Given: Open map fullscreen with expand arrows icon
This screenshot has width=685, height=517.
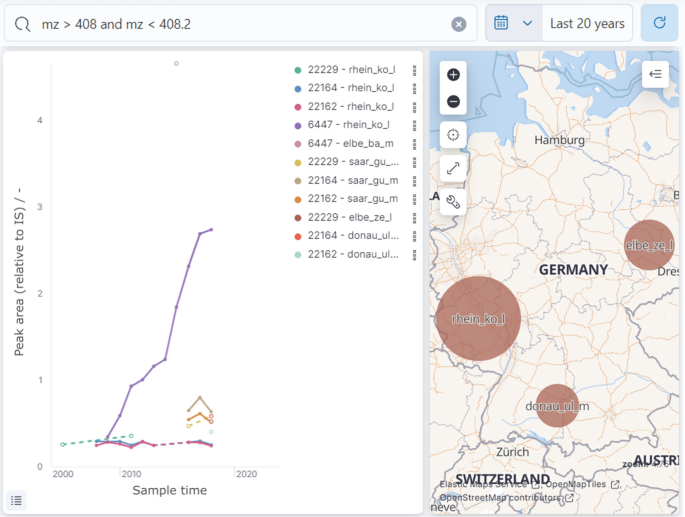Looking at the screenshot, I should pos(453,169).
